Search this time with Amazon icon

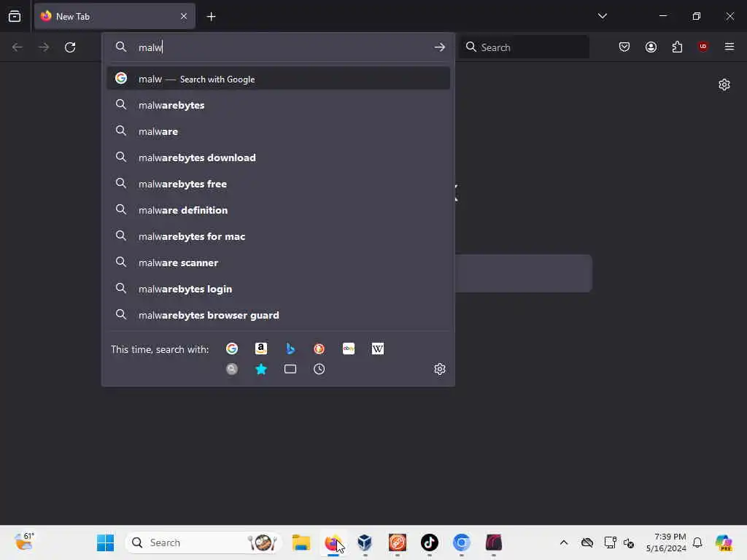pos(261,349)
